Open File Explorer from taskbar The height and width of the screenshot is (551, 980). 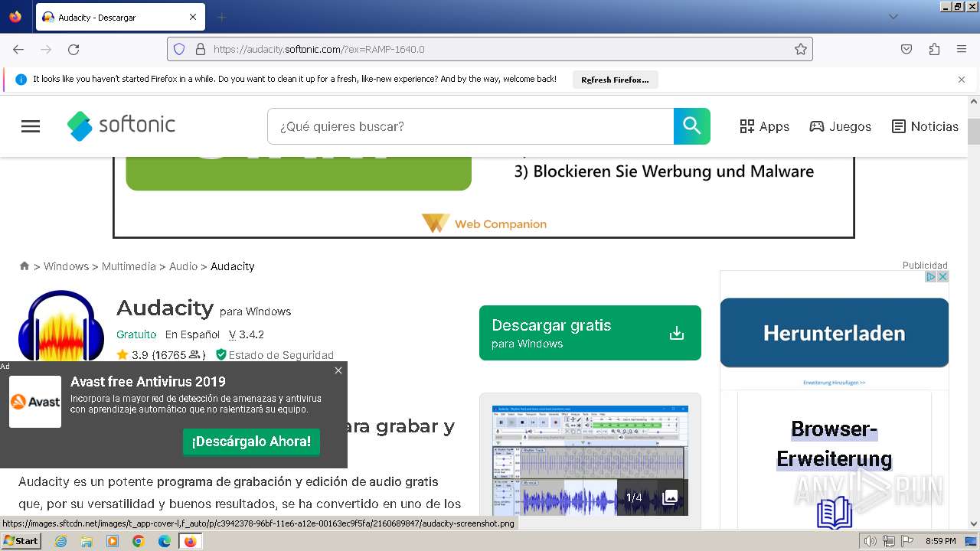(x=87, y=541)
